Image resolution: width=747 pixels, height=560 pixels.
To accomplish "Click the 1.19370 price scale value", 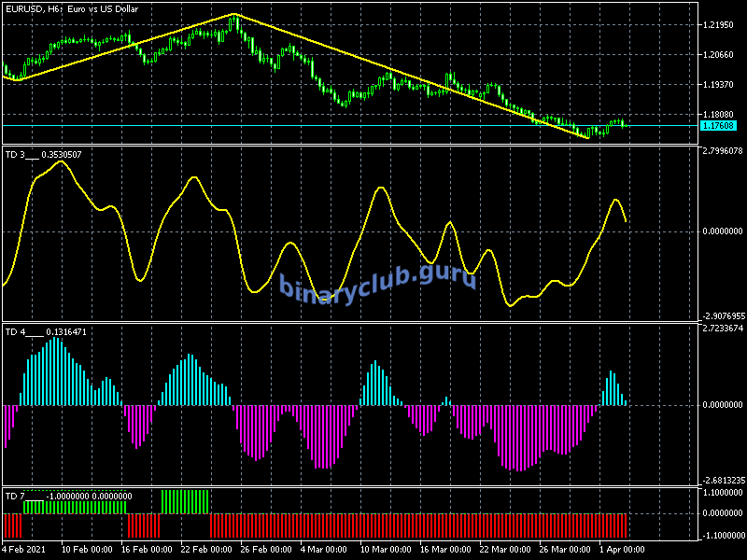I will (717, 85).
